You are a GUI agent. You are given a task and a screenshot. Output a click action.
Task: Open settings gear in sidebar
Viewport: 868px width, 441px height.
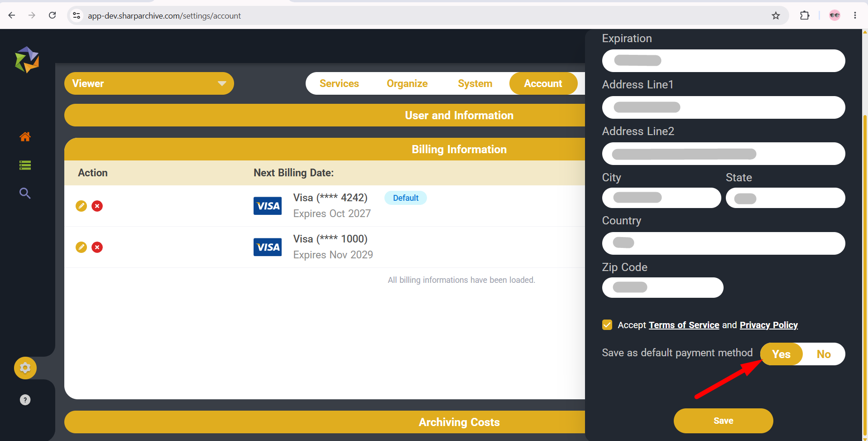[25, 368]
